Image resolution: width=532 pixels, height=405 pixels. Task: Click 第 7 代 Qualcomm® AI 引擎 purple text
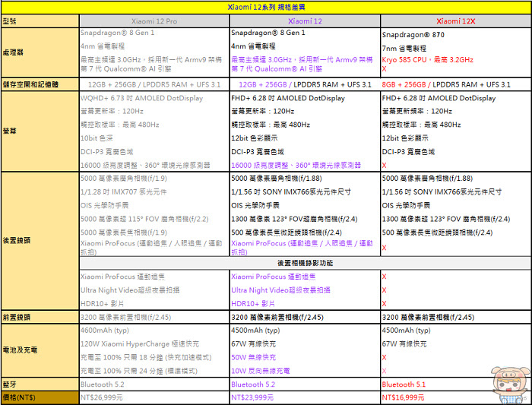click(x=277, y=69)
